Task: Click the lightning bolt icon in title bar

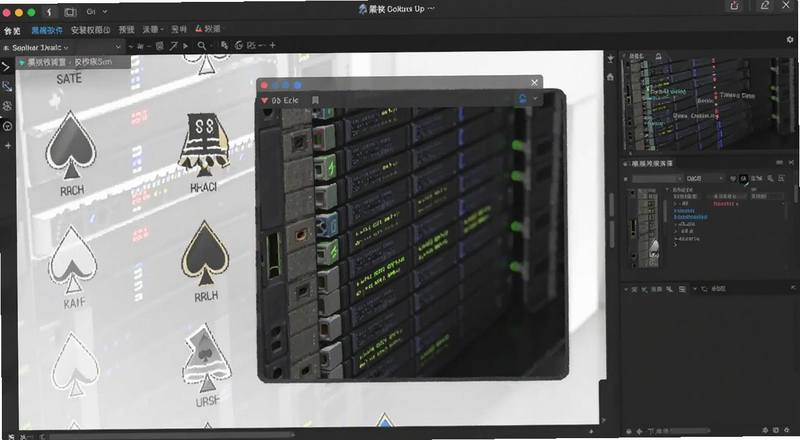Action: [49, 12]
